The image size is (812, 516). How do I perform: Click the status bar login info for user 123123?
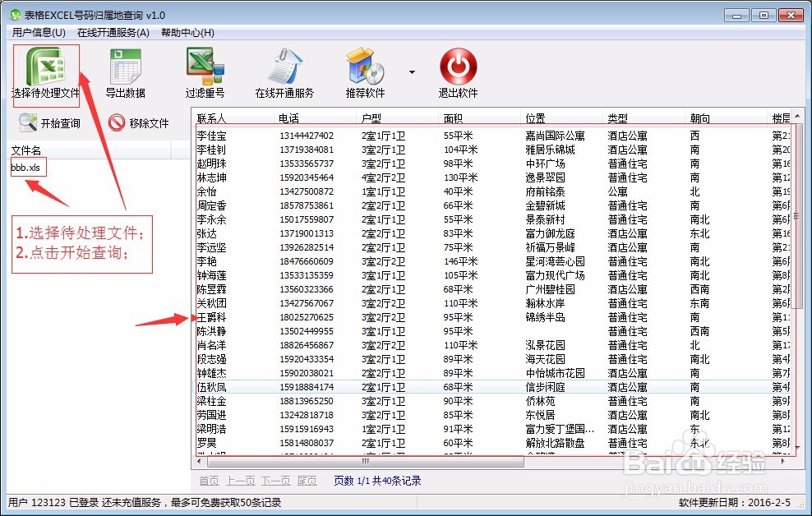click(145, 503)
